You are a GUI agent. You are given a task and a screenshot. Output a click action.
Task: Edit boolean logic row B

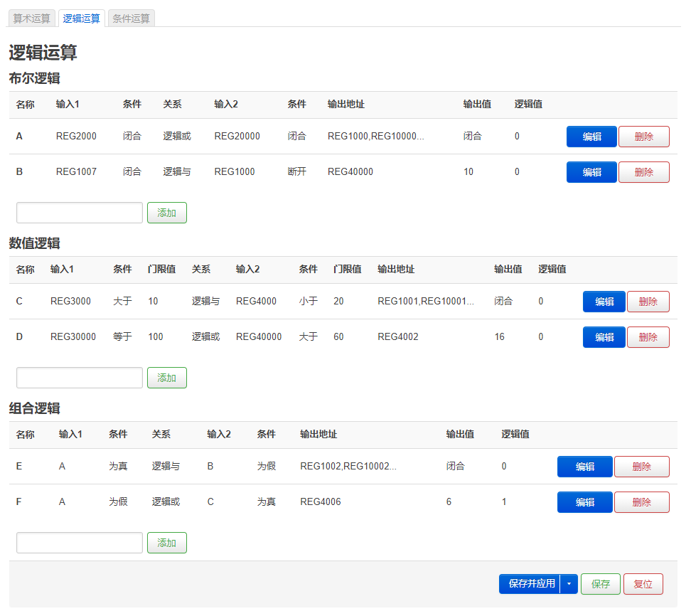(591, 172)
